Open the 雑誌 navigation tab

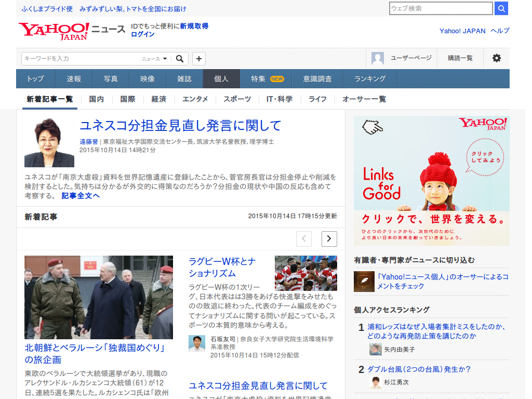coord(184,79)
